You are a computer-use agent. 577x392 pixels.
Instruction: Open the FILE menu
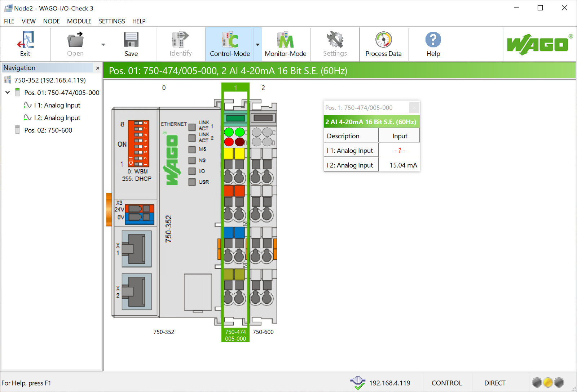(x=9, y=21)
